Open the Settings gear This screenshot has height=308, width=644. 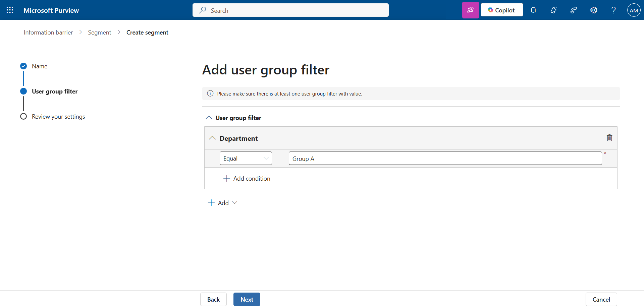(x=594, y=10)
